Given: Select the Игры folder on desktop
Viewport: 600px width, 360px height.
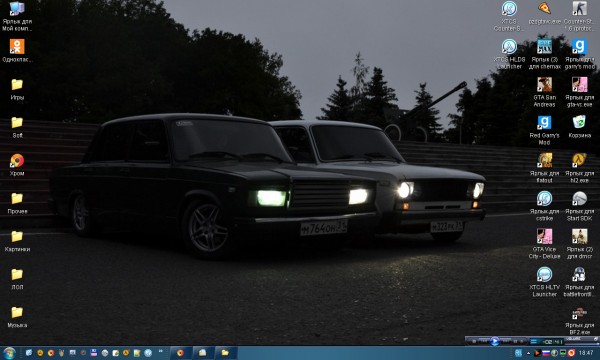Looking at the screenshot, I should point(17,89).
